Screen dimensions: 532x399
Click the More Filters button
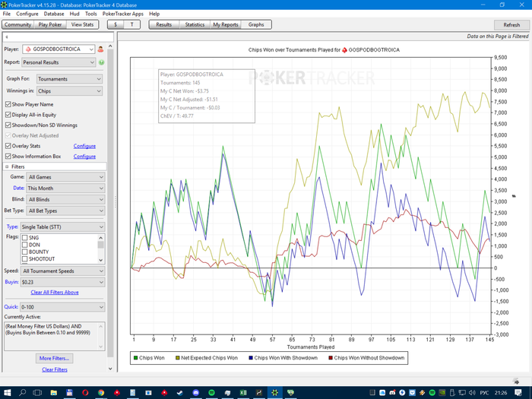pyautogui.click(x=54, y=358)
